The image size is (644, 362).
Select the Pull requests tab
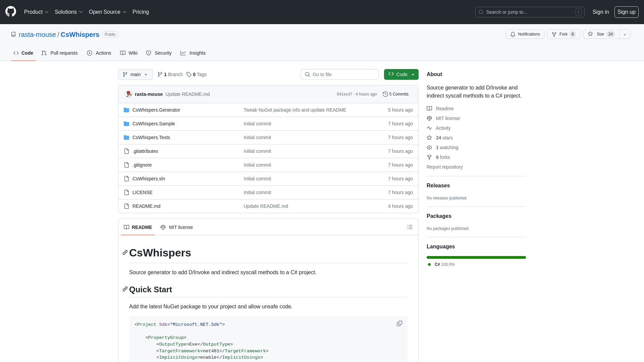tap(60, 53)
